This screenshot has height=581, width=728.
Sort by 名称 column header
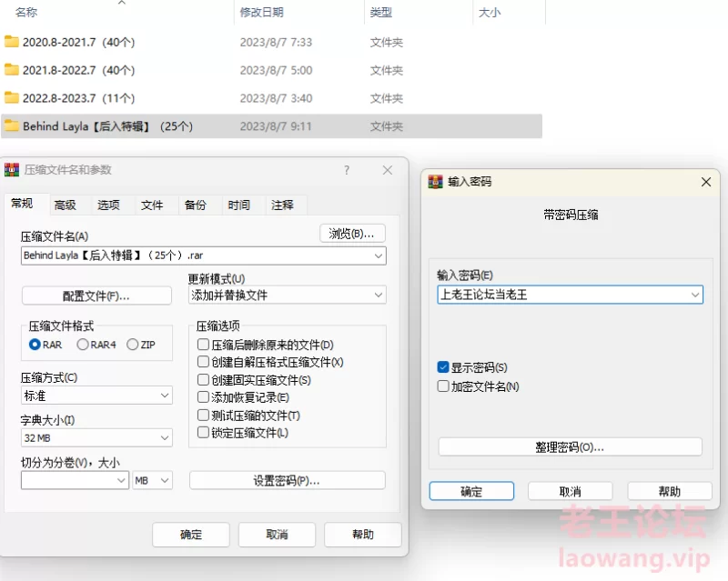(x=26, y=12)
